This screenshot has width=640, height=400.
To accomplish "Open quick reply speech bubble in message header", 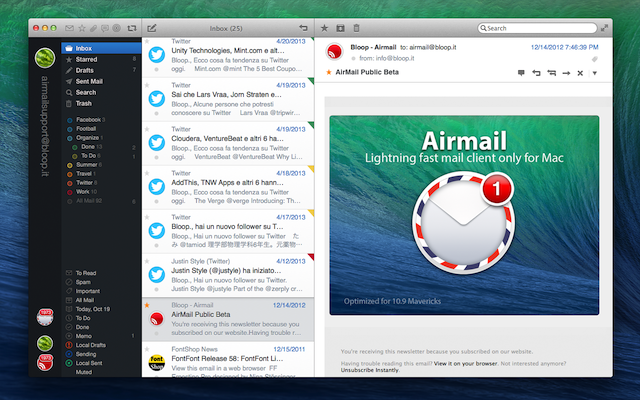I will (521, 73).
